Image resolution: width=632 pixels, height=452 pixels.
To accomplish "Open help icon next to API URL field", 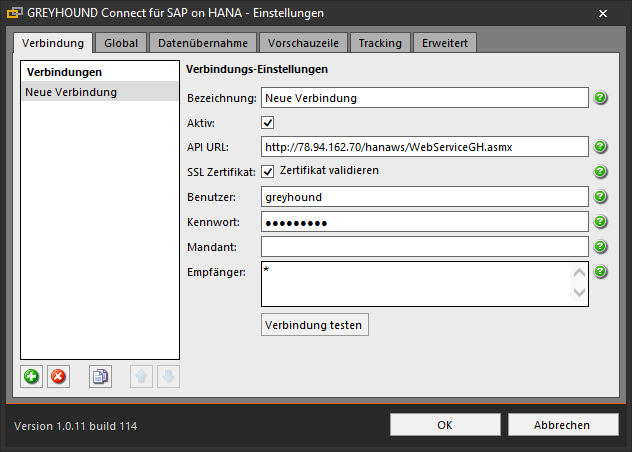I will [600, 146].
